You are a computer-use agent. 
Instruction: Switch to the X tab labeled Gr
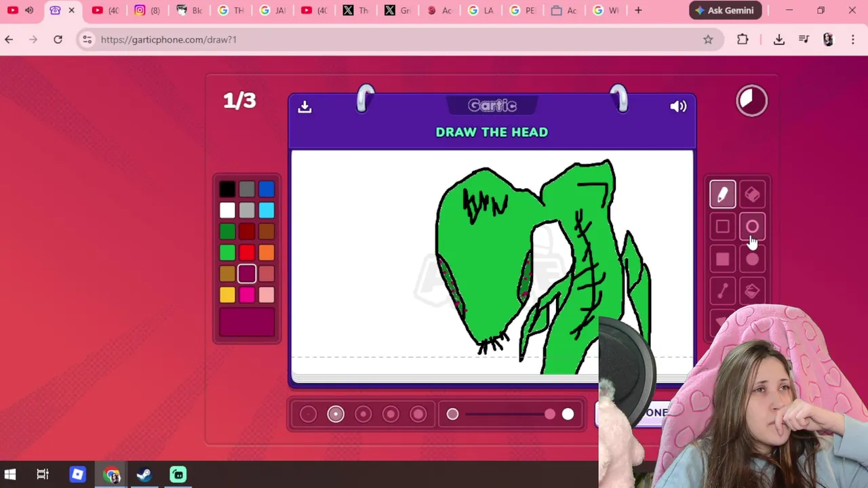398,10
